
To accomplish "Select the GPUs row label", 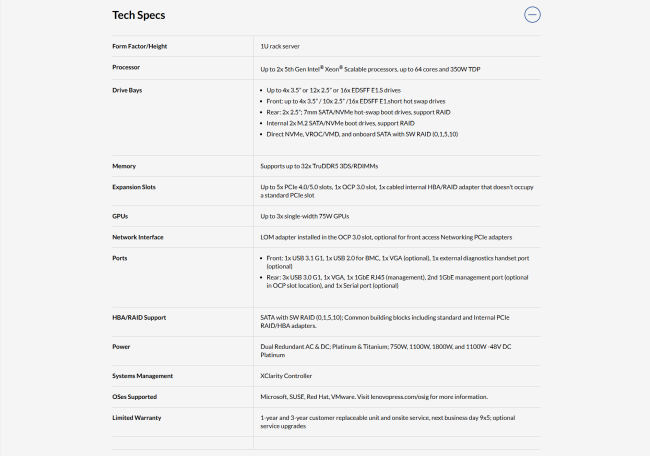I will click(x=122, y=215).
